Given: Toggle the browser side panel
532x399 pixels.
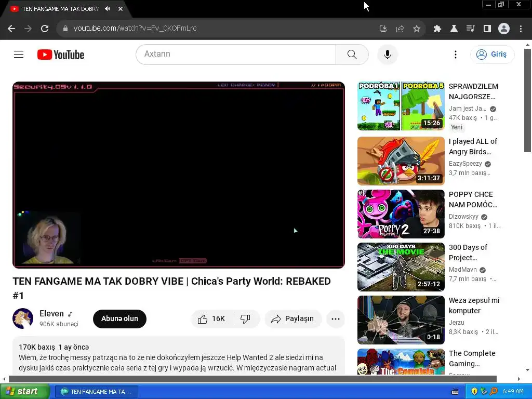Looking at the screenshot, I should [x=487, y=29].
